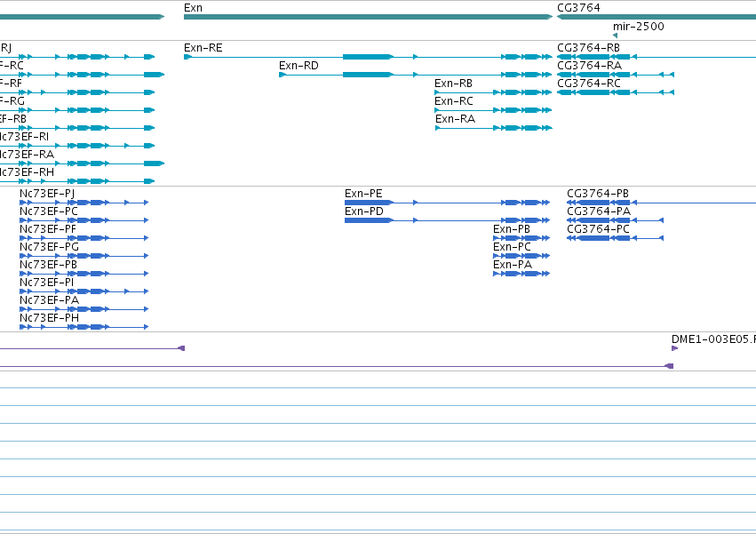The image size is (756, 534).
Task: Select the CG3764-PB protein label
Action: tap(598, 194)
